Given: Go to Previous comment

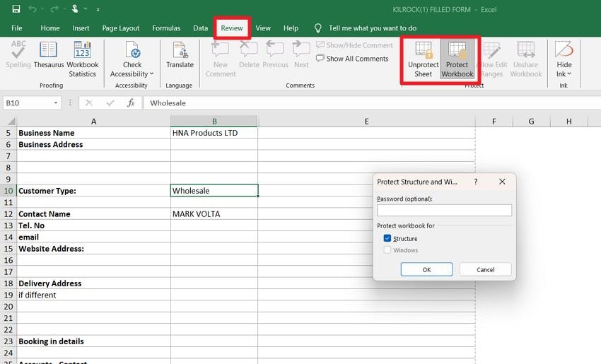Looking at the screenshot, I should [x=275, y=55].
